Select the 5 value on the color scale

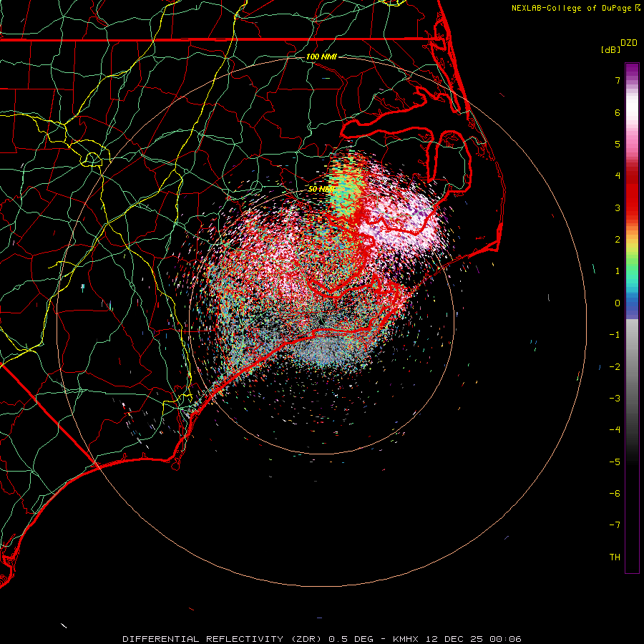[x=618, y=144]
